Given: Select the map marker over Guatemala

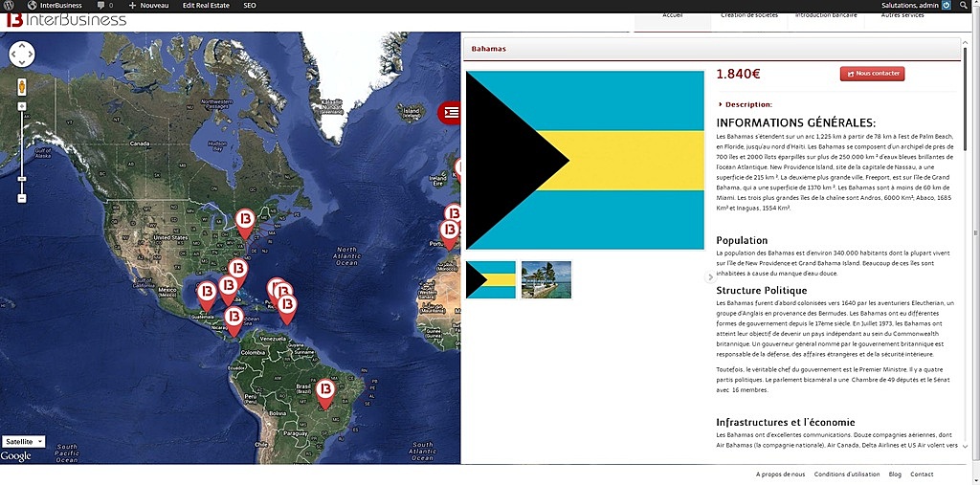Looking at the screenshot, I should [207, 296].
